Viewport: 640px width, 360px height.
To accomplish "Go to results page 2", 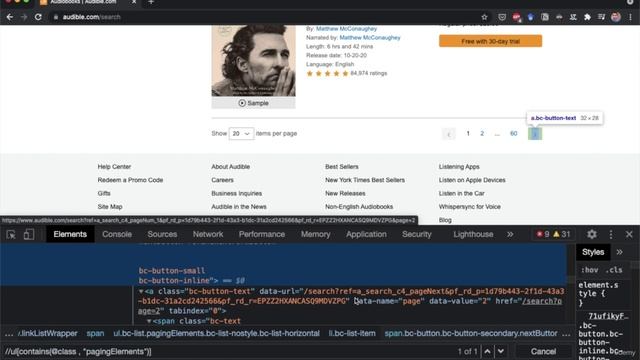I will 482,133.
